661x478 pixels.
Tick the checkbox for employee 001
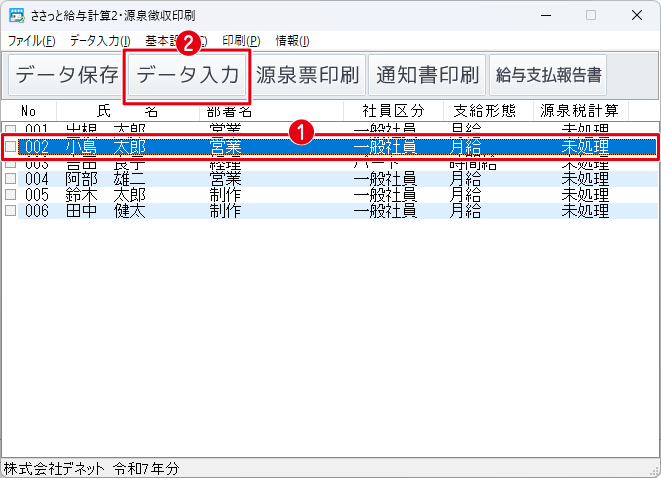click(x=11, y=130)
